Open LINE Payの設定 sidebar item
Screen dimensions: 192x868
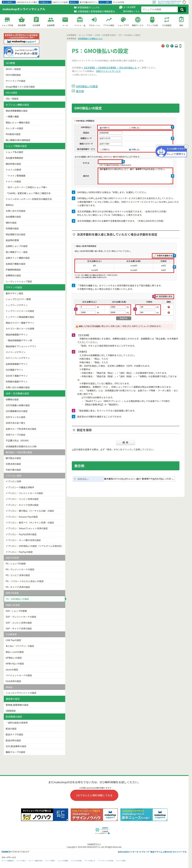tap(34, 640)
